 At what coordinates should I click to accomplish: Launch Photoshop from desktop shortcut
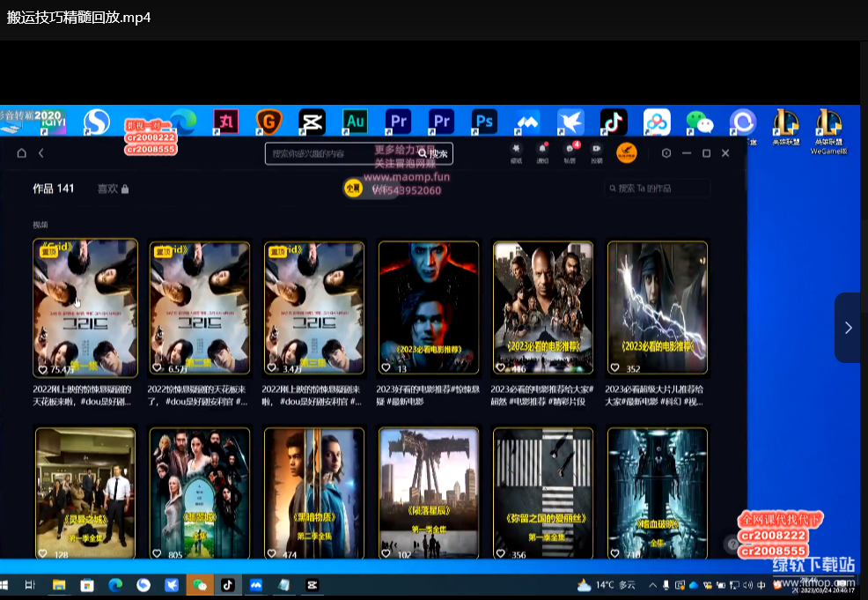click(x=484, y=121)
